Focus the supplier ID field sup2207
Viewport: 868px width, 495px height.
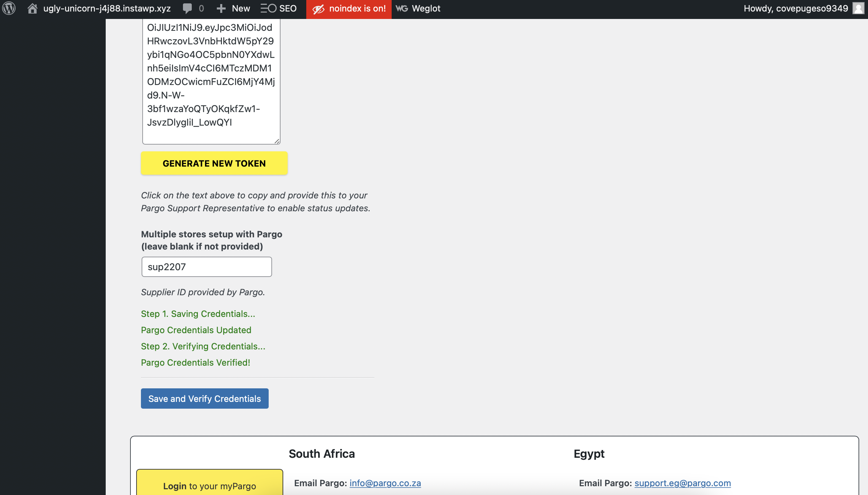coord(207,267)
